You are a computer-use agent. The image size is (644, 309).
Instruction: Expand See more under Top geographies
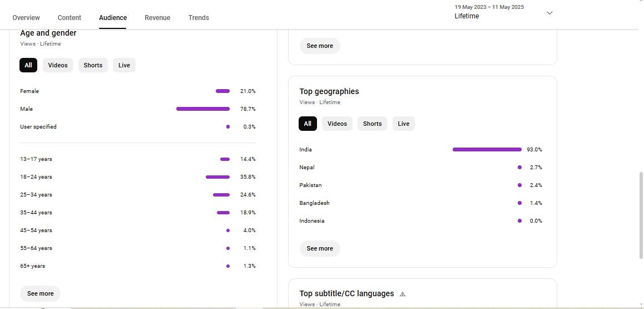320,248
